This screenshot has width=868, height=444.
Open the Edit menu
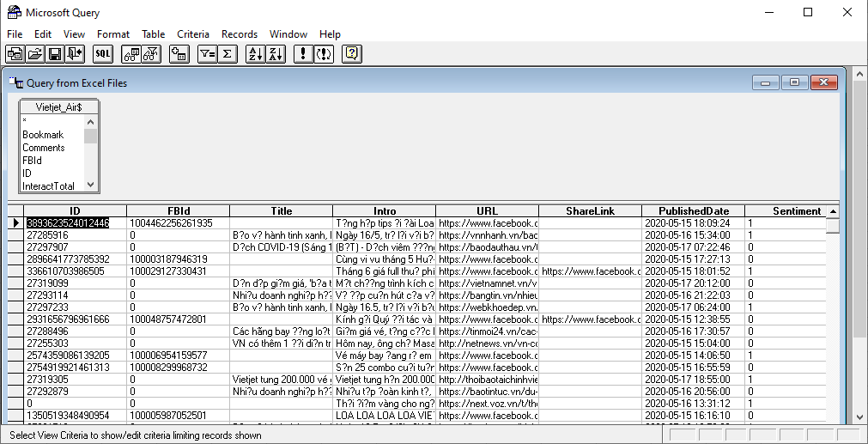(x=43, y=34)
